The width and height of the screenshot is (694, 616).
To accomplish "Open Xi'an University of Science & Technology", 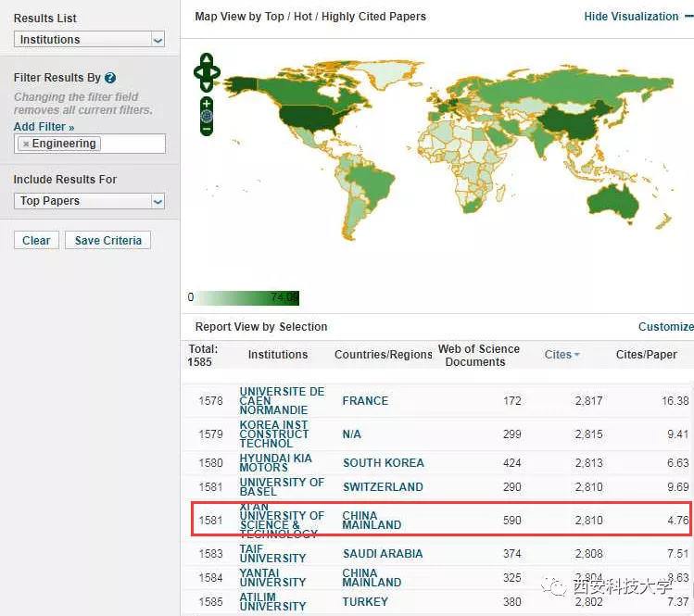I will (x=282, y=521).
